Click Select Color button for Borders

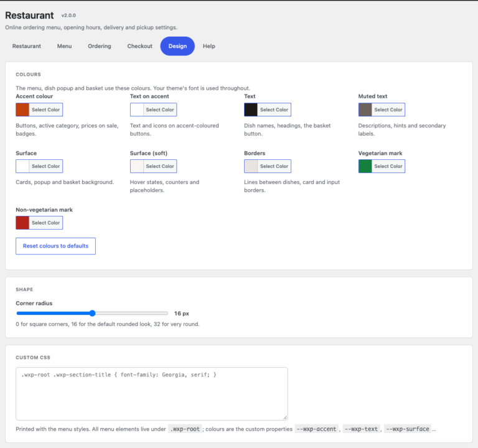tap(274, 166)
